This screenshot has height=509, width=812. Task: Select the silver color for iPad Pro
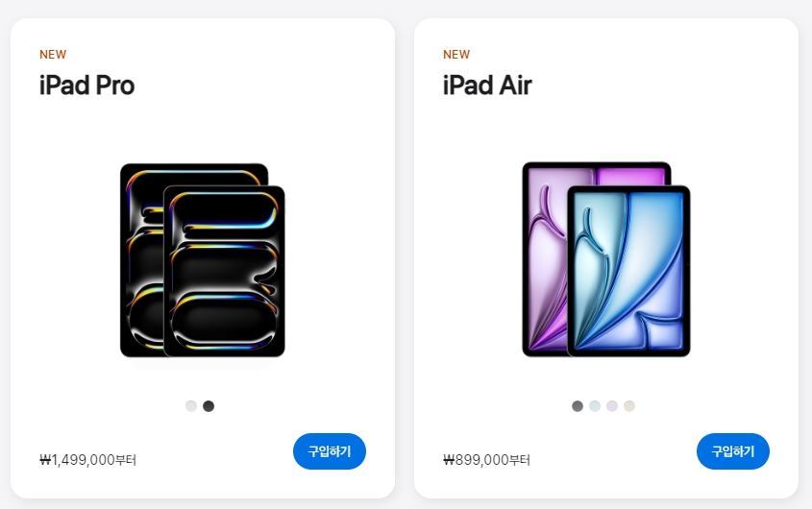191,406
